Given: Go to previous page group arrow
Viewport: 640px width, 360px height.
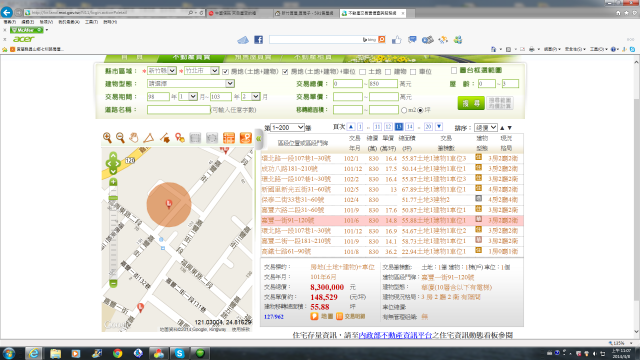Looking at the screenshot, I should point(351,127).
